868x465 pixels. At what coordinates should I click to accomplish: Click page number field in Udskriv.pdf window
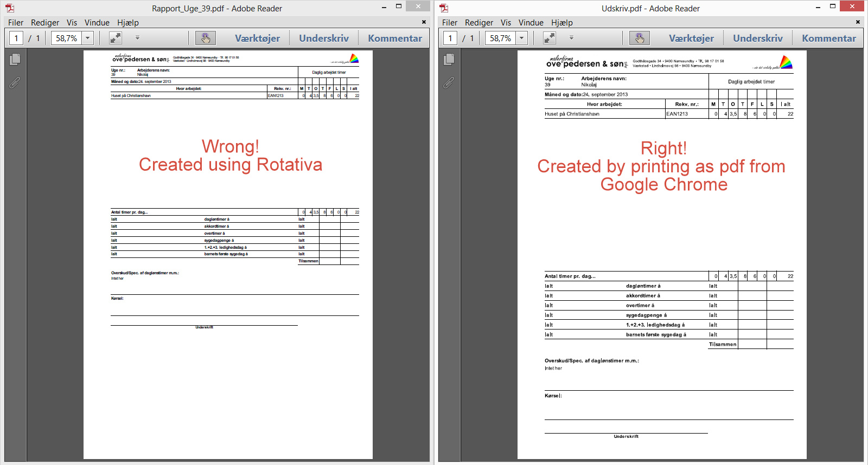(x=450, y=38)
